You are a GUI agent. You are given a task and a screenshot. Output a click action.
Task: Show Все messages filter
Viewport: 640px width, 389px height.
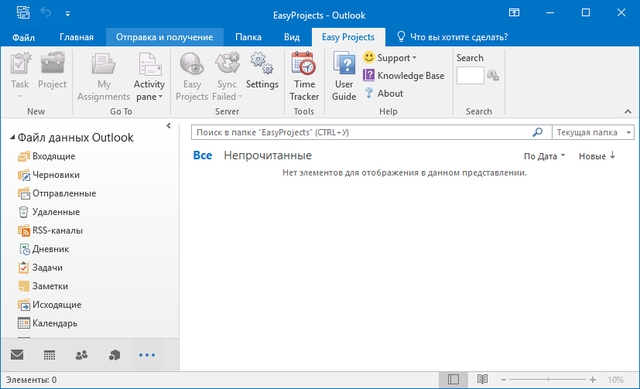click(202, 156)
